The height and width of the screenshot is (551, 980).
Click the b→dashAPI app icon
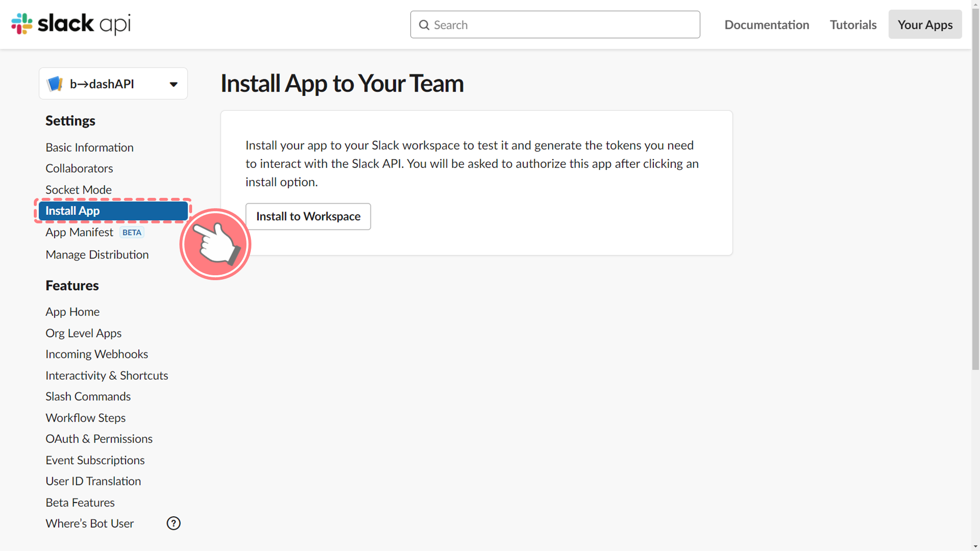55,84
